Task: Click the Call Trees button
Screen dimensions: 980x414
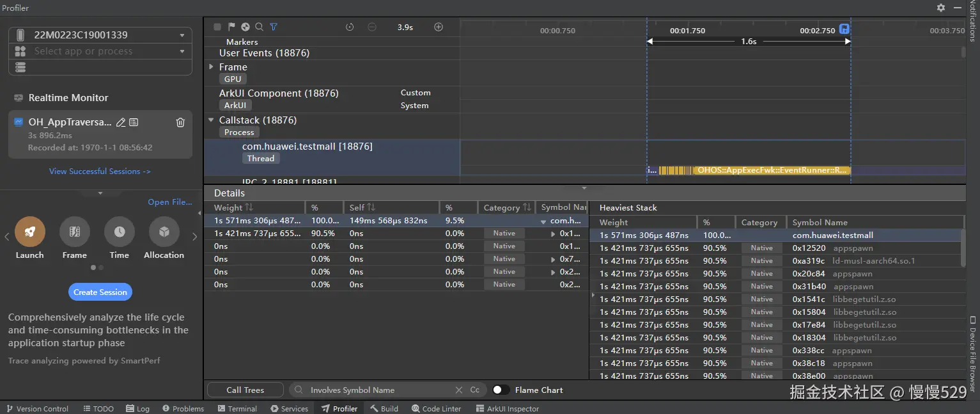Action: [x=245, y=390]
